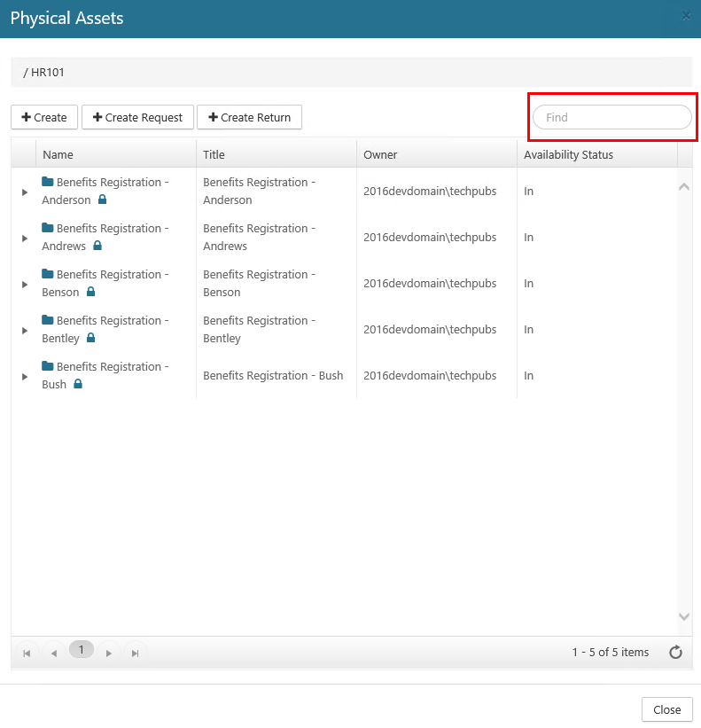Go to the previous page of results
The width and height of the screenshot is (701, 728).
[x=53, y=653]
